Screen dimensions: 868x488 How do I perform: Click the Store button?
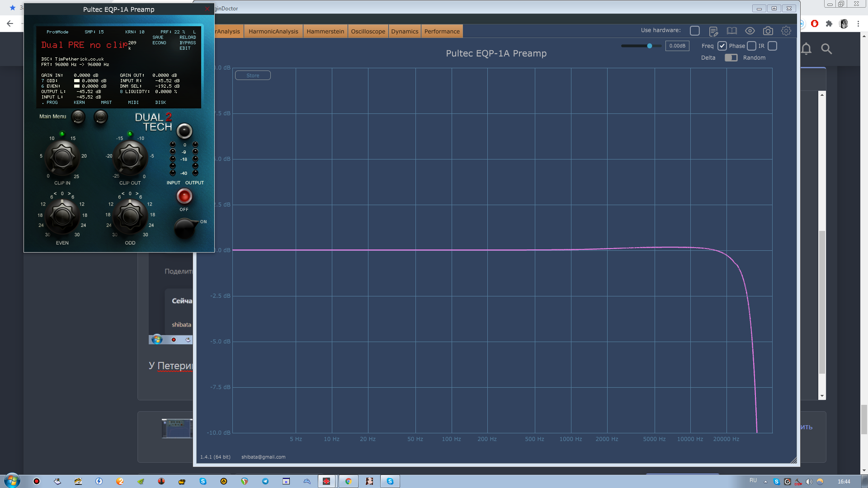coord(253,75)
